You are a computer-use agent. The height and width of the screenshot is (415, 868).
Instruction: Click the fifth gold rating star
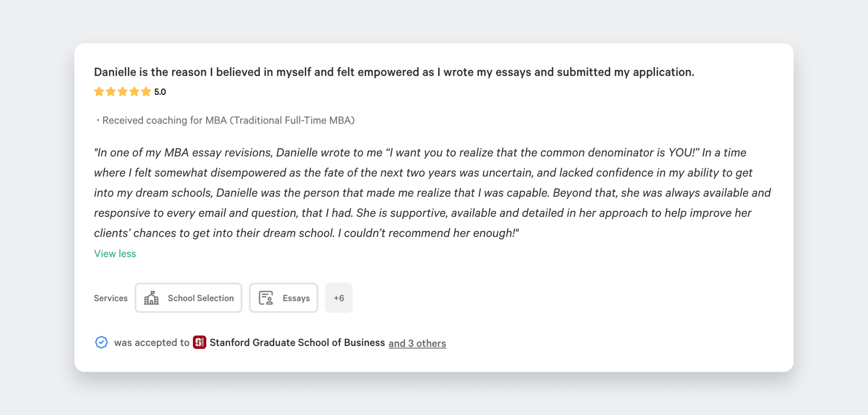point(146,92)
